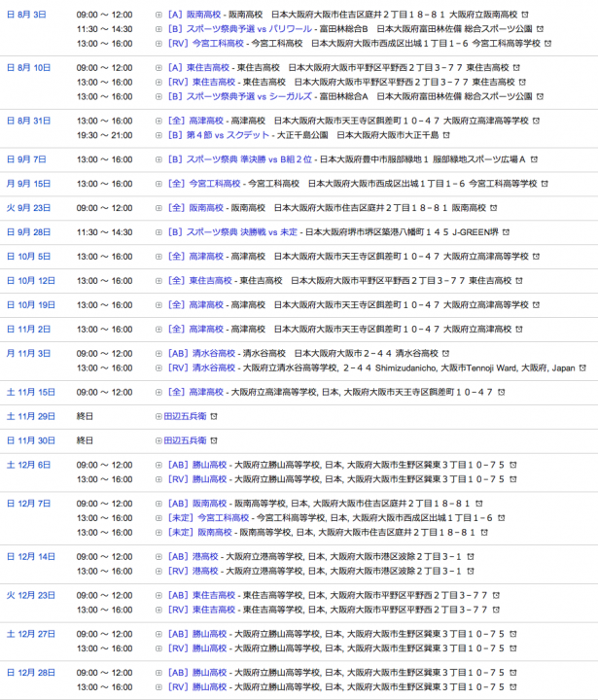This screenshot has height=700, width=598.
Task: Open the 土 11月15日 date link
Action: pyautogui.click(x=31, y=393)
